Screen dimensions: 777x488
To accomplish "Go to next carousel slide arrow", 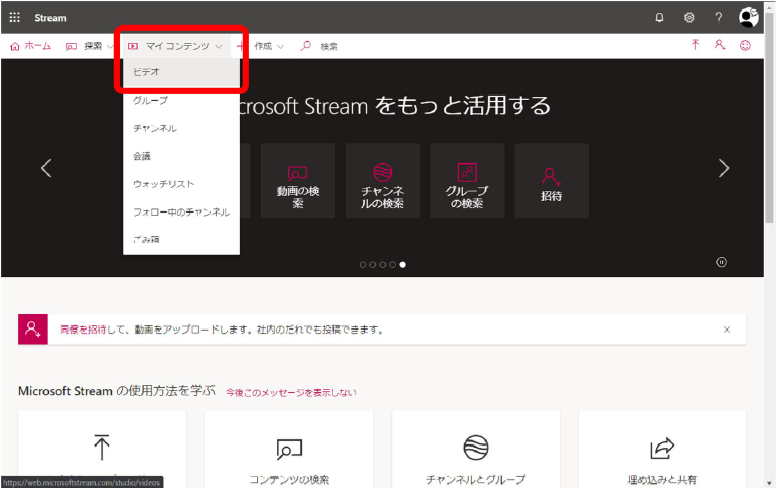I will pyautogui.click(x=723, y=168).
